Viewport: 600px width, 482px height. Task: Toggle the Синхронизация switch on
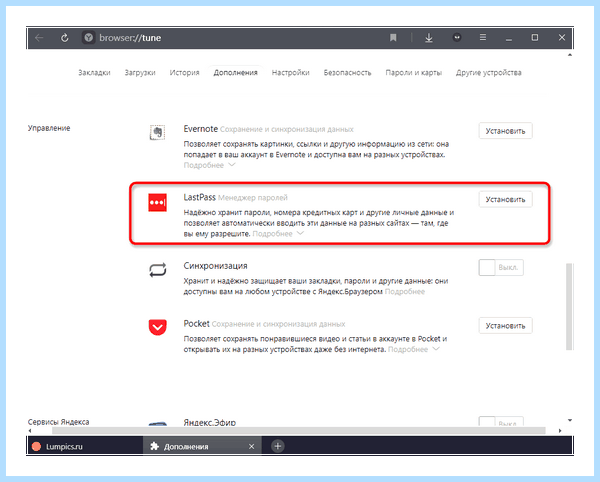[501, 267]
